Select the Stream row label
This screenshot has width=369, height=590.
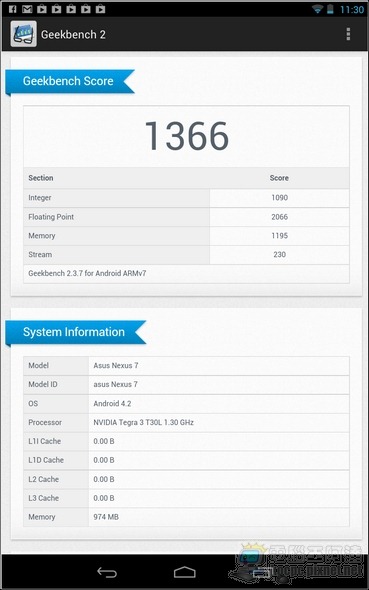tap(40, 254)
